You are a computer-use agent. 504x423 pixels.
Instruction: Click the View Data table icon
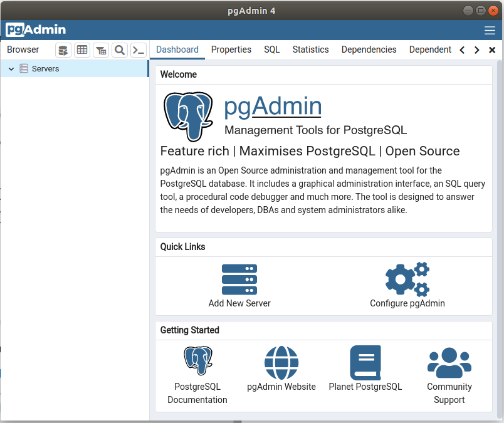click(x=82, y=50)
